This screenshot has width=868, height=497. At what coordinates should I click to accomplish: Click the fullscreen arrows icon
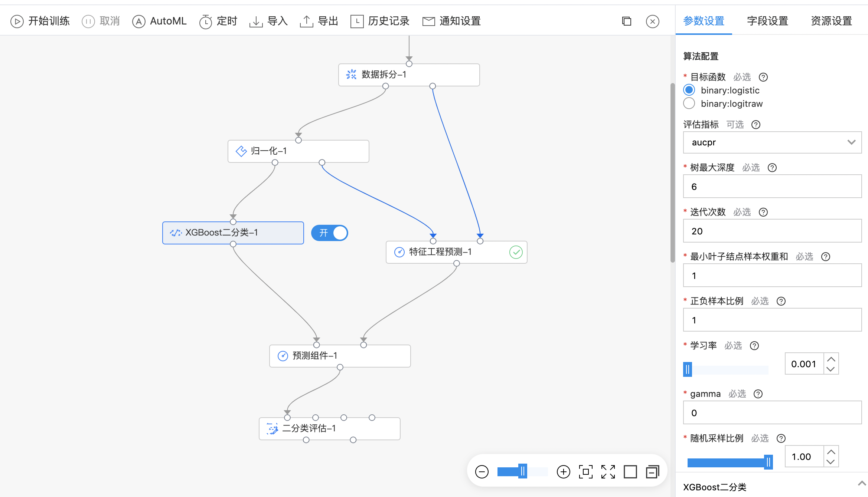[608, 472]
